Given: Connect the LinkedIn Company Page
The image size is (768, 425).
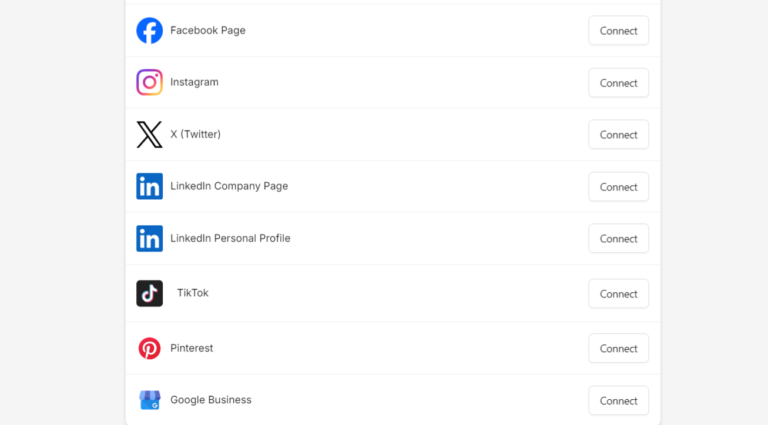Looking at the screenshot, I should [618, 187].
